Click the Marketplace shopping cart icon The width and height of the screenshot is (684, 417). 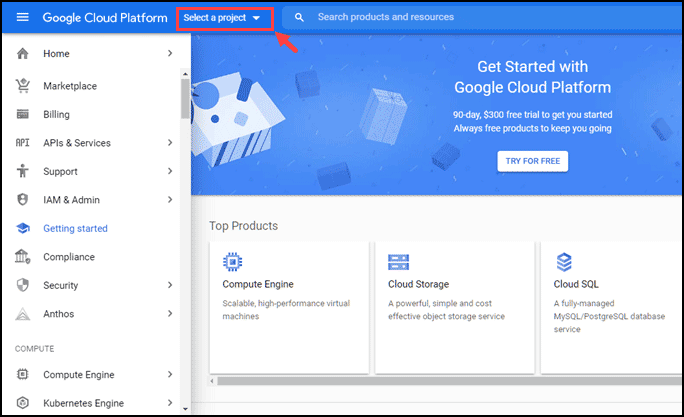(23, 85)
